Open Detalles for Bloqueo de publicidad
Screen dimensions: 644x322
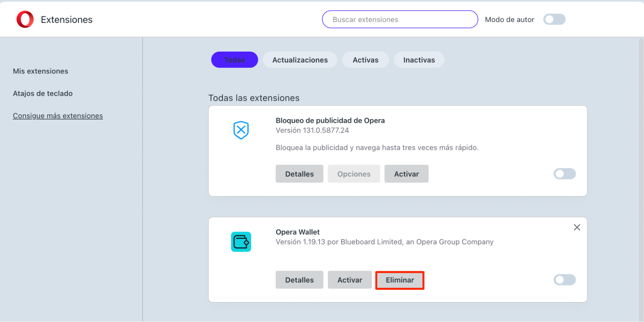(299, 174)
